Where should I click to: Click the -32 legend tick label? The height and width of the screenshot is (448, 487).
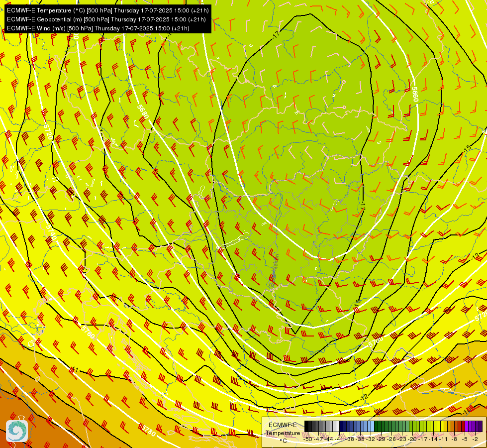pyautogui.click(x=371, y=439)
